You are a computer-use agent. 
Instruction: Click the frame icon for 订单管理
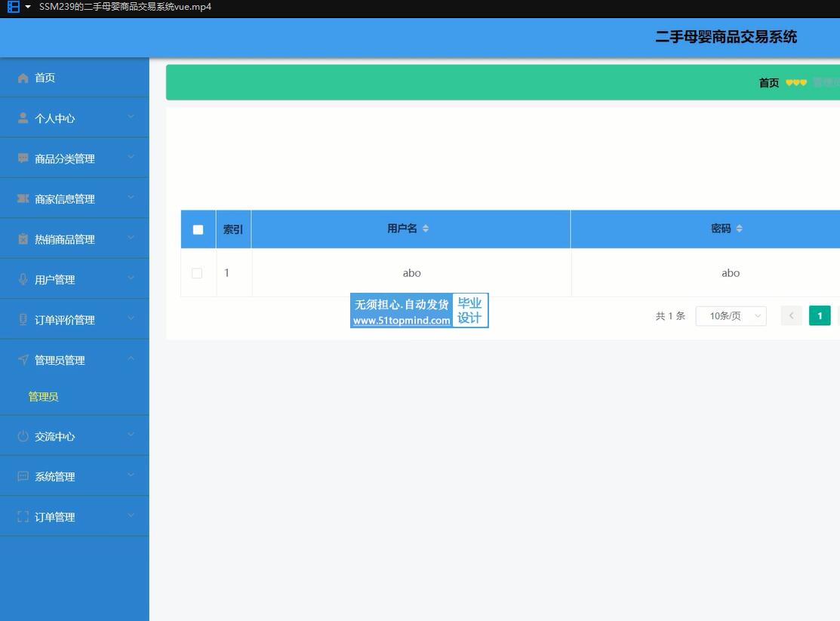click(23, 517)
